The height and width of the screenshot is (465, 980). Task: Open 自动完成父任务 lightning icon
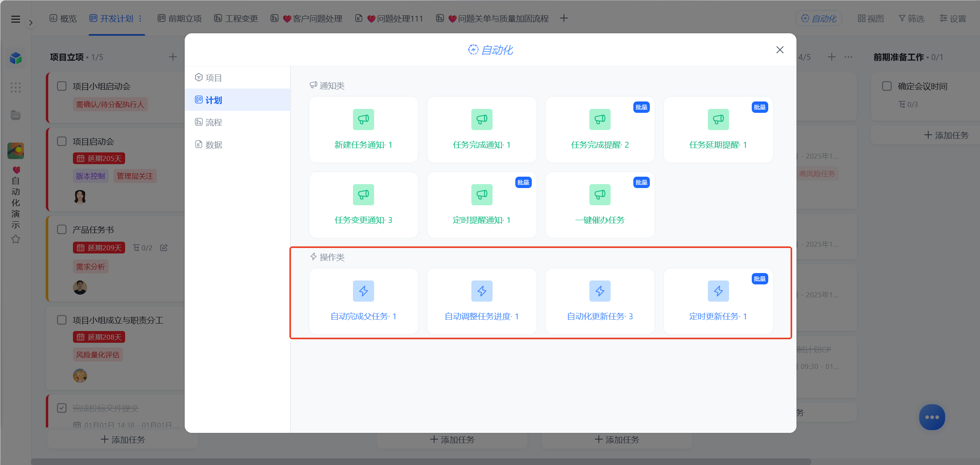[x=363, y=291]
